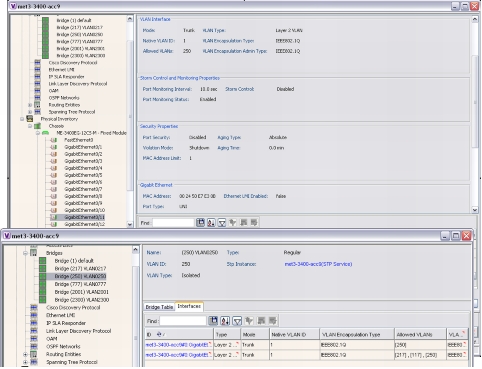Select GigabitEthernet0/12 in upper tree
This screenshot has width=482, height=369.
(85, 224)
